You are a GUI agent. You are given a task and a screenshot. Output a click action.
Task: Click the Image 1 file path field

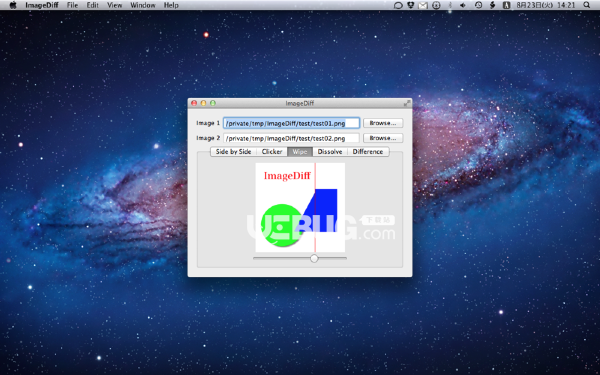[x=292, y=123]
